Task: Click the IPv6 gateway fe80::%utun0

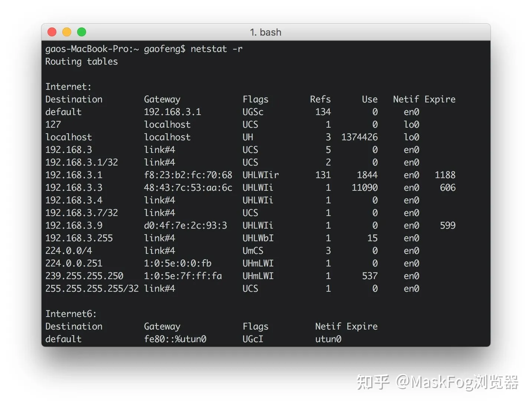Action: point(175,339)
